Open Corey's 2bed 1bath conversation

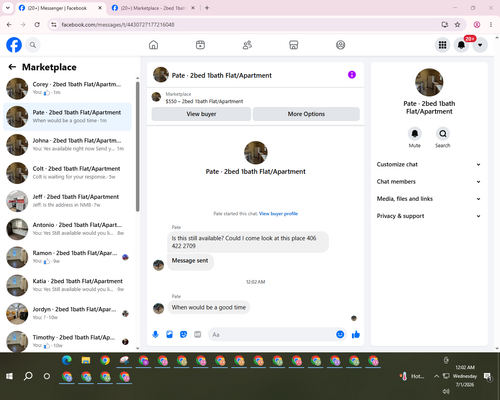tap(67, 88)
